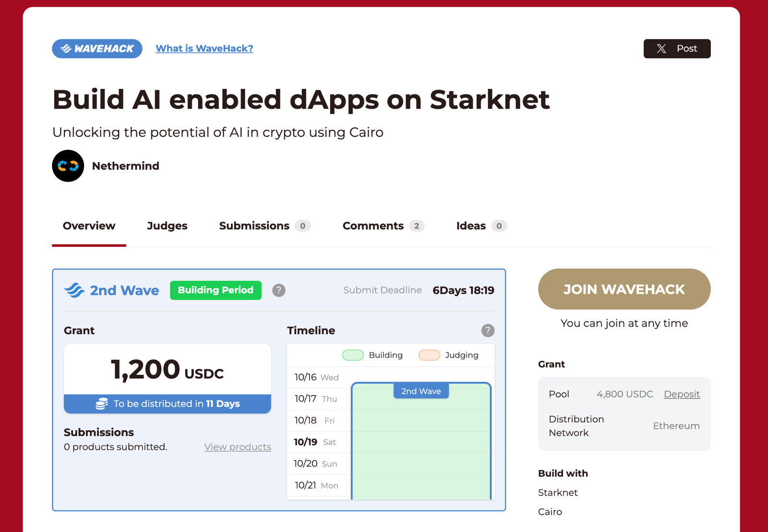Click the Build AI enabled dApps title
The image size is (768, 532).
point(301,100)
